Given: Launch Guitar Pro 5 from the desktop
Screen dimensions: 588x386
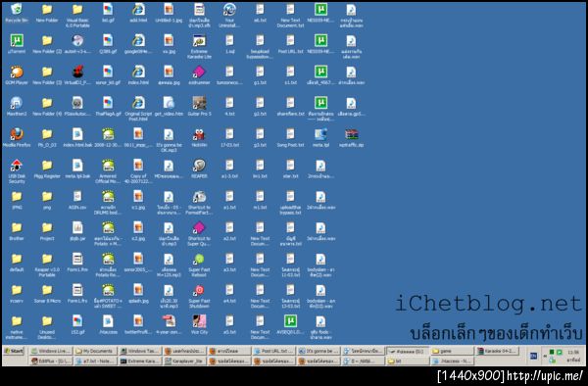Looking at the screenshot, I should click(x=199, y=106).
